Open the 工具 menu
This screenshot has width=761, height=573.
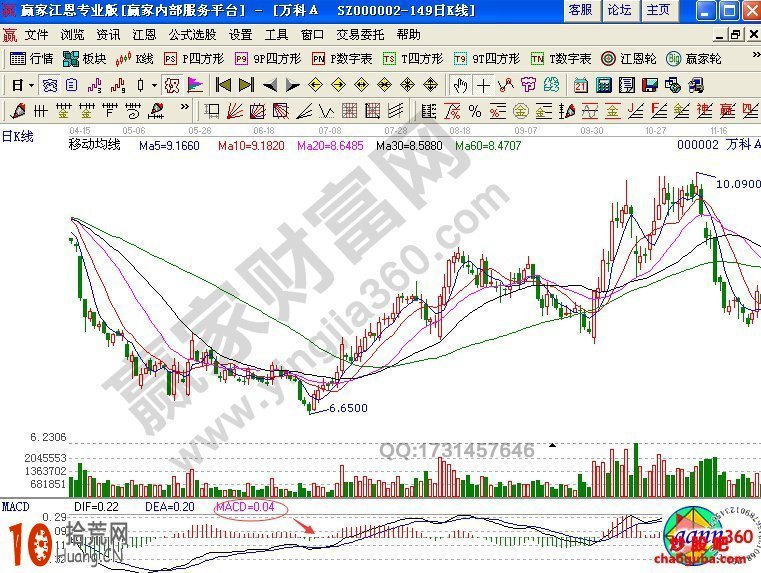(x=276, y=34)
